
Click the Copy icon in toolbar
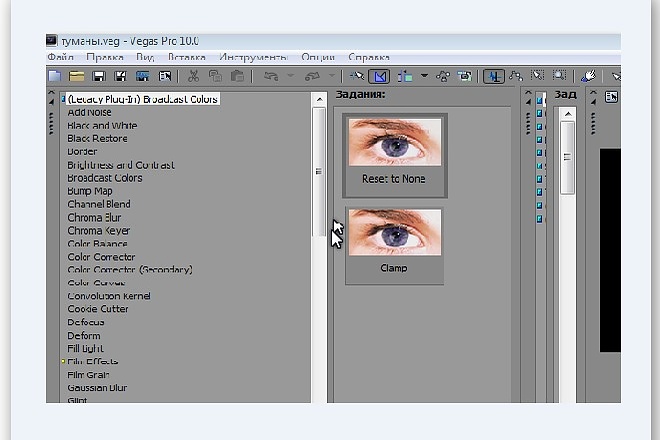pos(216,76)
